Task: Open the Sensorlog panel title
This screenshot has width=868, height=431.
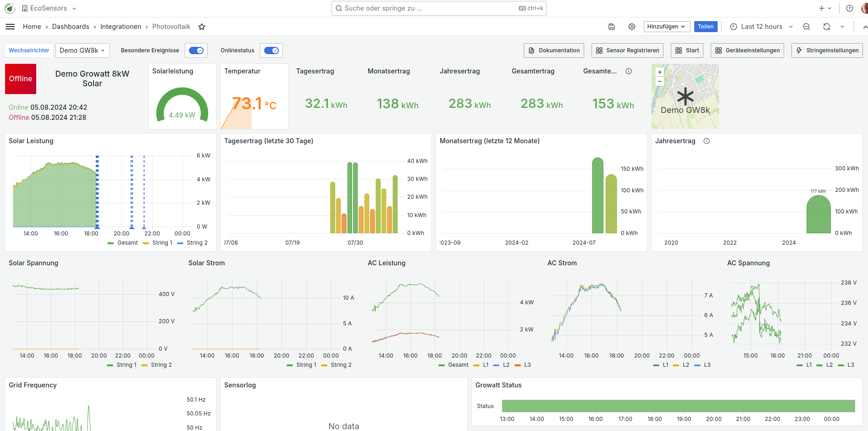Action: click(x=240, y=385)
